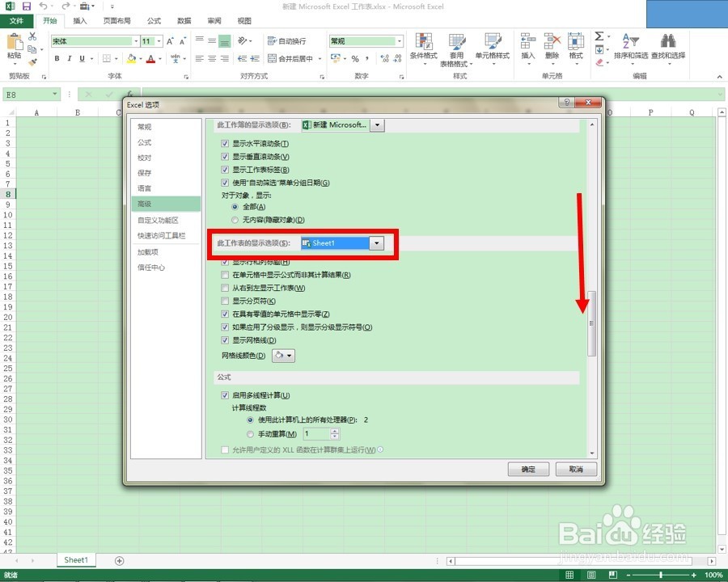Open the 文件 File menu
This screenshot has height=582, width=728.
point(17,21)
